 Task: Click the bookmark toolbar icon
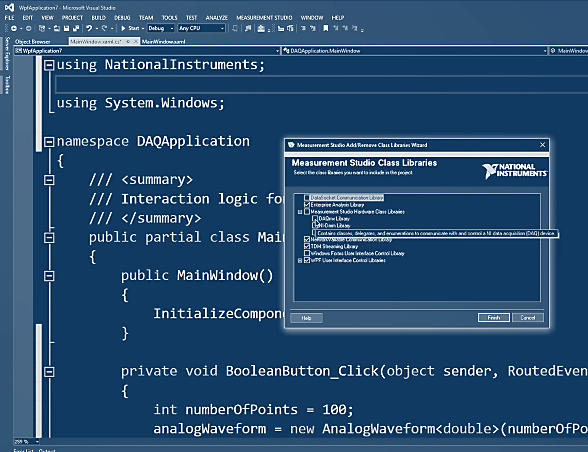tap(325, 28)
